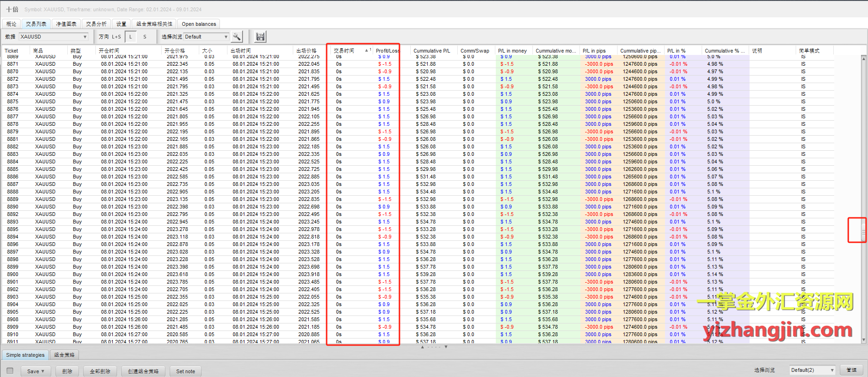Switch to the Open balances tab
Screen dimensions: 868x377
199,24
